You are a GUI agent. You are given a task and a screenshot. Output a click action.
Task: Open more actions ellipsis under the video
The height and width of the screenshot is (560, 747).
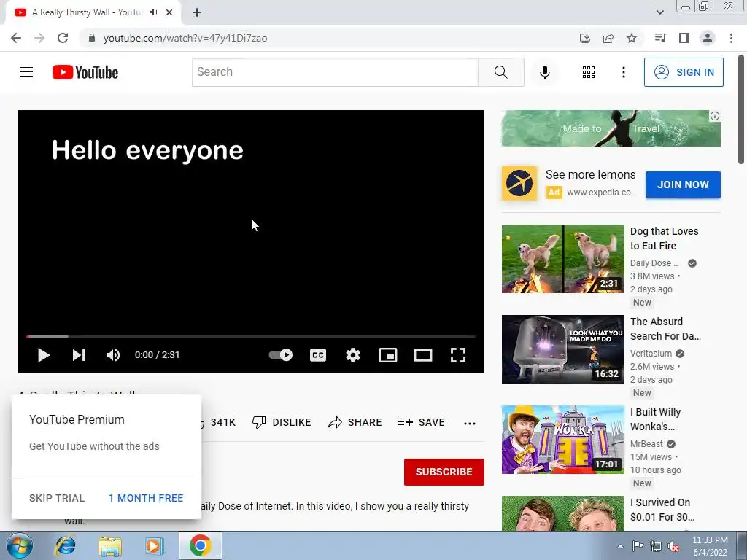tap(470, 423)
